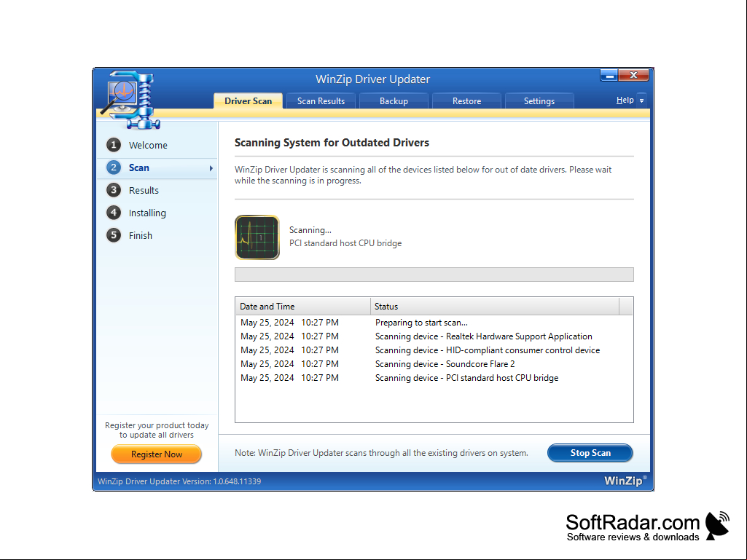The width and height of the screenshot is (747, 560).
Task: Sort by the Status column header
Action: (x=495, y=306)
